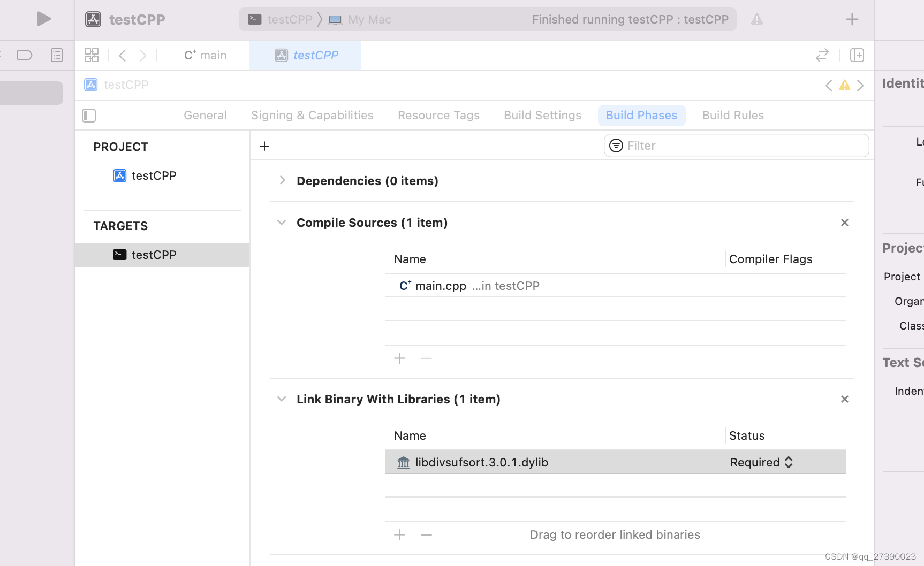
Task: Open the Build Settings tab
Action: point(542,115)
